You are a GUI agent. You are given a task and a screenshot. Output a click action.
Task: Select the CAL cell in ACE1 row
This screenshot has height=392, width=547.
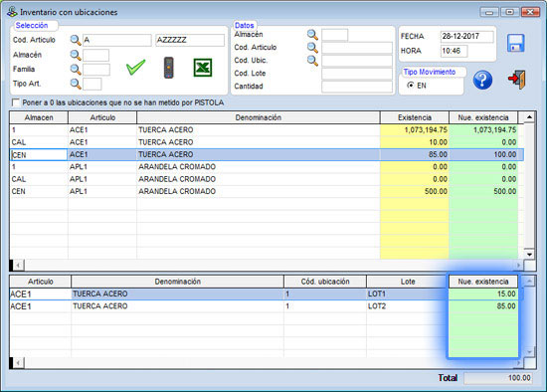click(x=39, y=142)
